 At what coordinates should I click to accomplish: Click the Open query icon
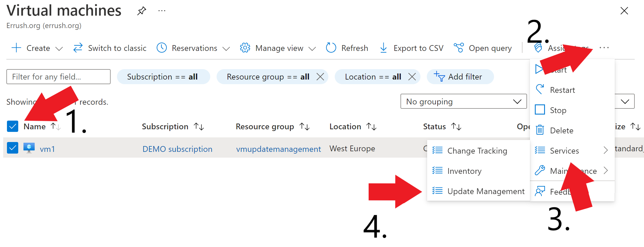click(459, 48)
